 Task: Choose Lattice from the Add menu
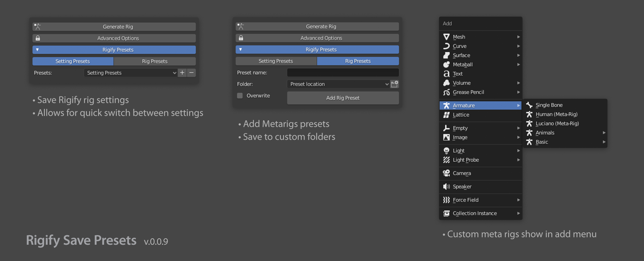(481, 115)
